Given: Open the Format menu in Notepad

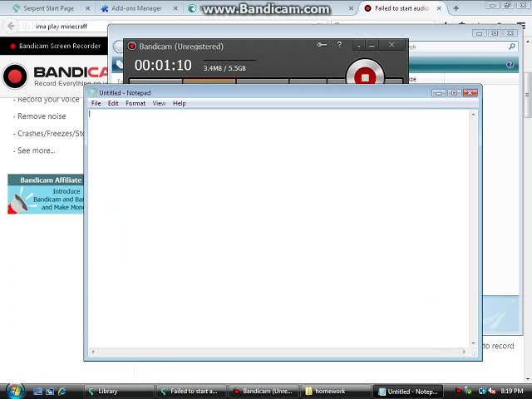Looking at the screenshot, I should point(135,103).
